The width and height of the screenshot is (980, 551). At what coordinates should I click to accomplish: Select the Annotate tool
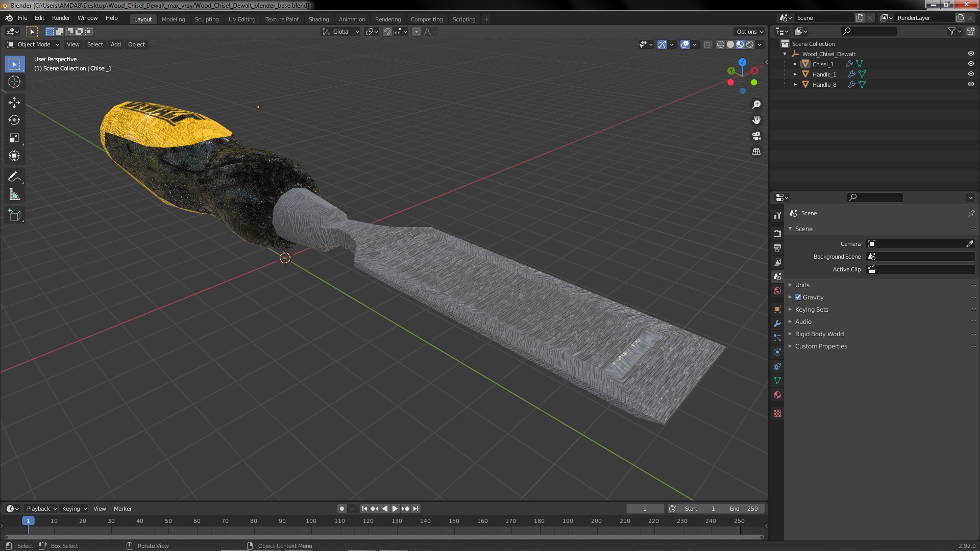pyautogui.click(x=14, y=177)
